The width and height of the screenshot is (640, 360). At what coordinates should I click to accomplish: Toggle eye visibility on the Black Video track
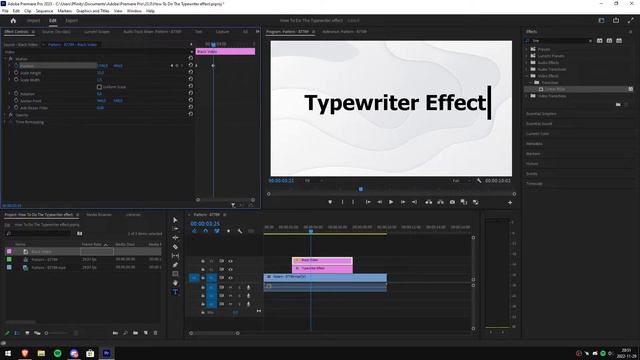point(231,261)
